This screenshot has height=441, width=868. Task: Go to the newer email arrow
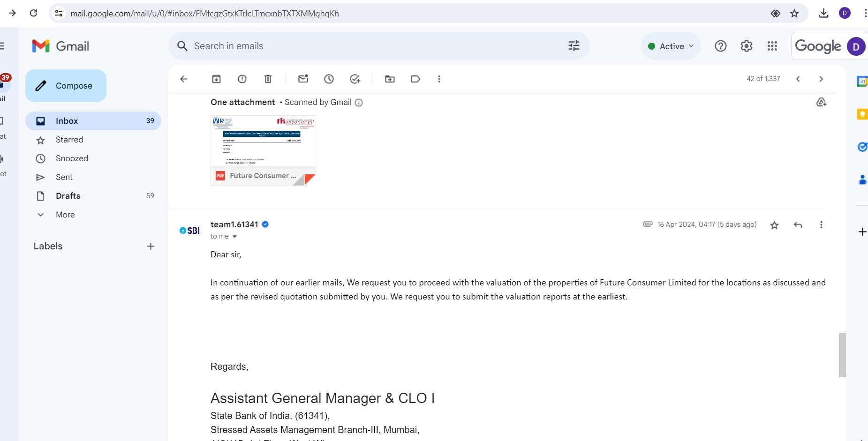tap(798, 79)
